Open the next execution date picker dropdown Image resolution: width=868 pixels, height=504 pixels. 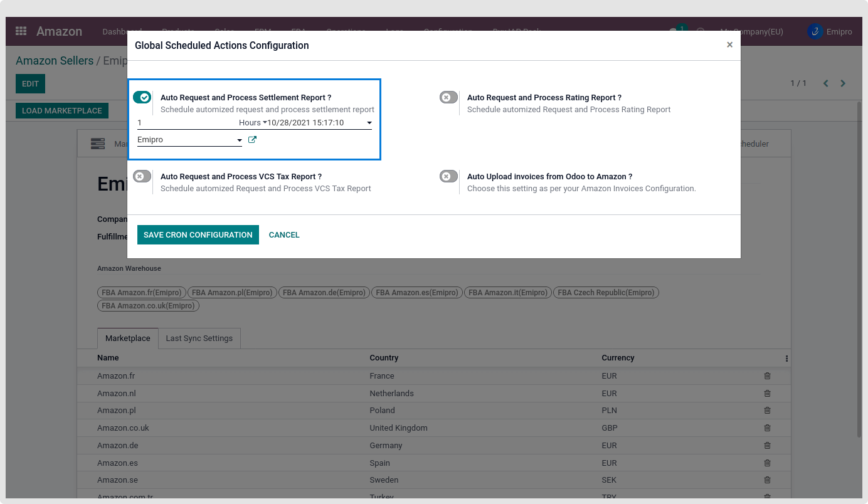(x=369, y=123)
